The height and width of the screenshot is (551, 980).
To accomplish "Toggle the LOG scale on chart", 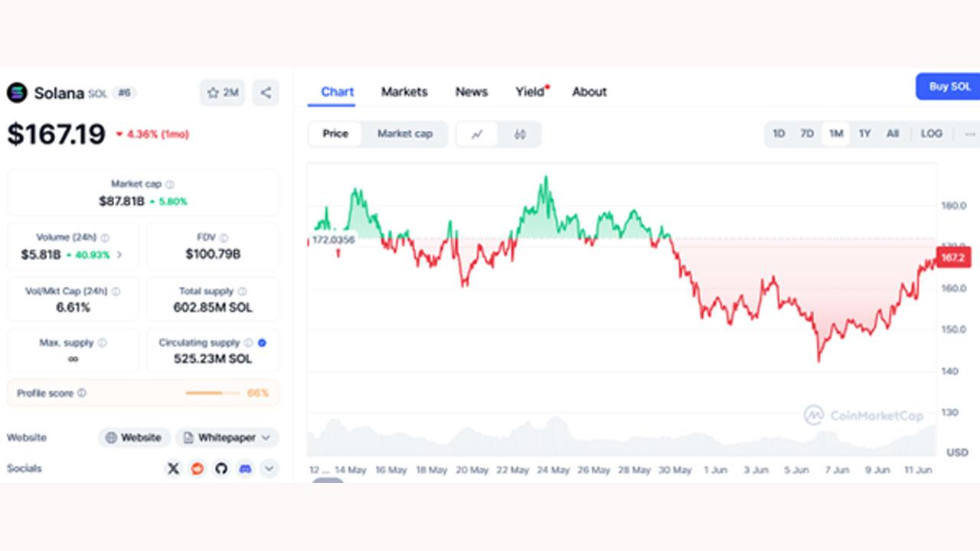I will point(931,134).
